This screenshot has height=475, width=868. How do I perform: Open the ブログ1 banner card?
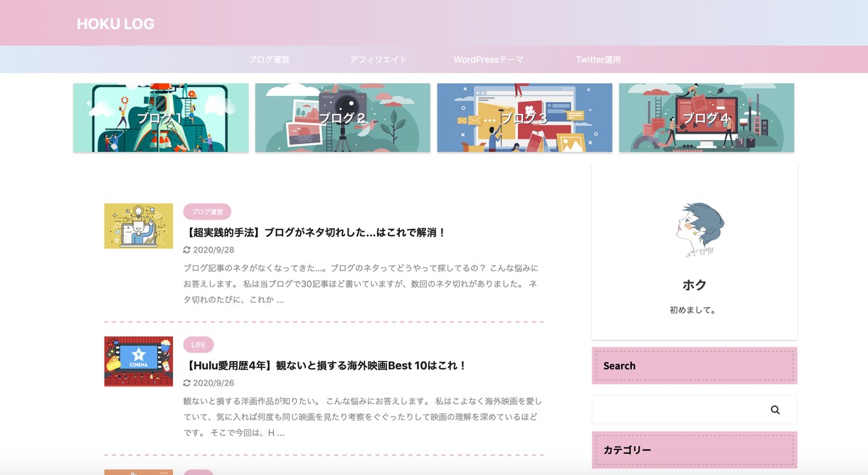pyautogui.click(x=161, y=117)
